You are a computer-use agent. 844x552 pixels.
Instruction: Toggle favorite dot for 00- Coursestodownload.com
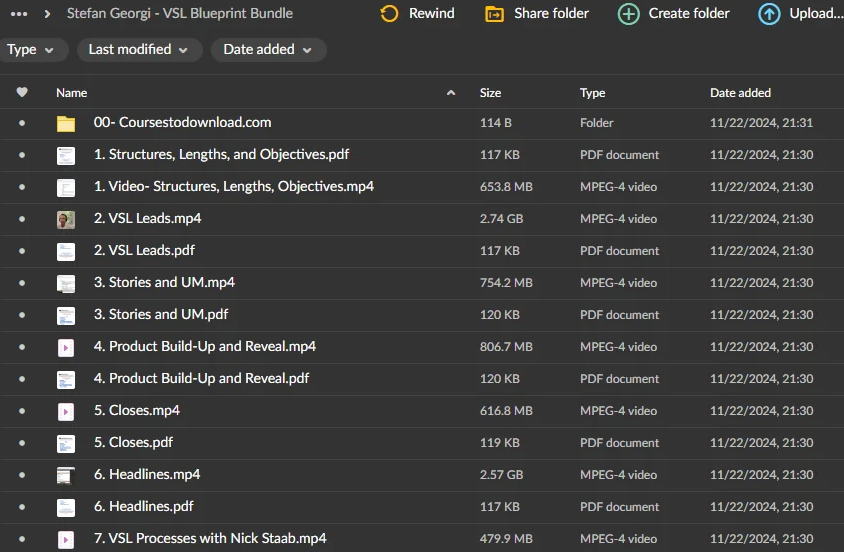point(22,123)
